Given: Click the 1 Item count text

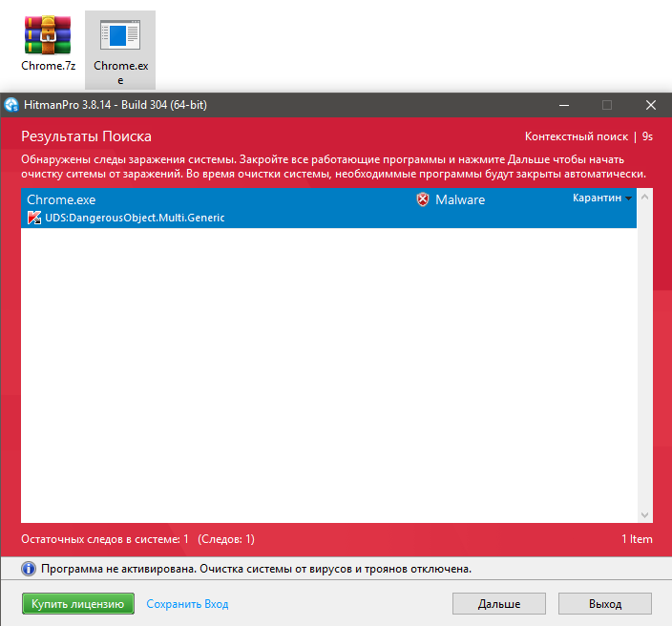Looking at the screenshot, I should click(637, 539).
